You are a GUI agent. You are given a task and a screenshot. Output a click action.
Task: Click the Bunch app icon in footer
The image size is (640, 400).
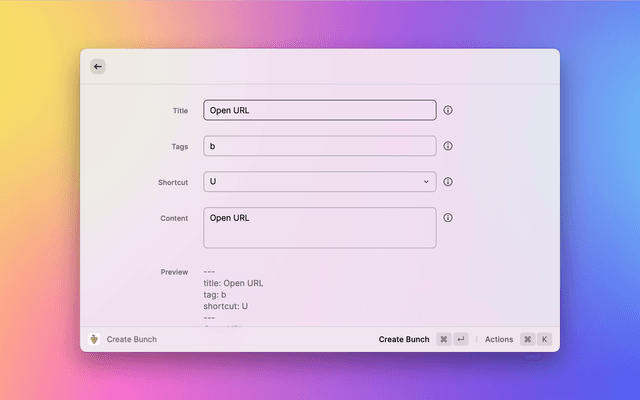coord(94,339)
